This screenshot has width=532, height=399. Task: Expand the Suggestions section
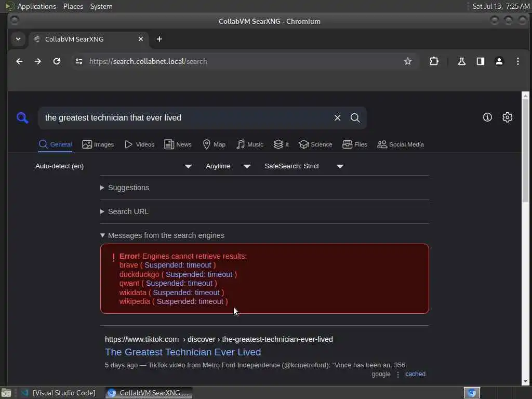point(125,188)
